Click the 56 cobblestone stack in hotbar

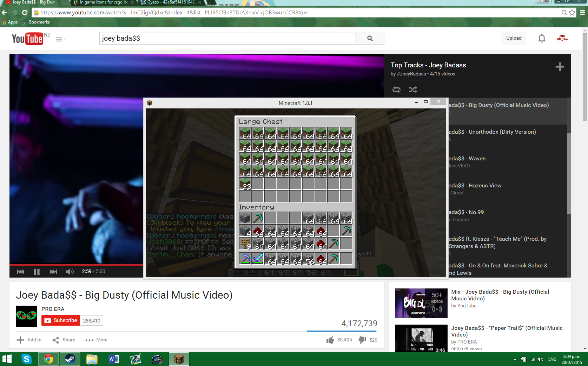(x=308, y=259)
